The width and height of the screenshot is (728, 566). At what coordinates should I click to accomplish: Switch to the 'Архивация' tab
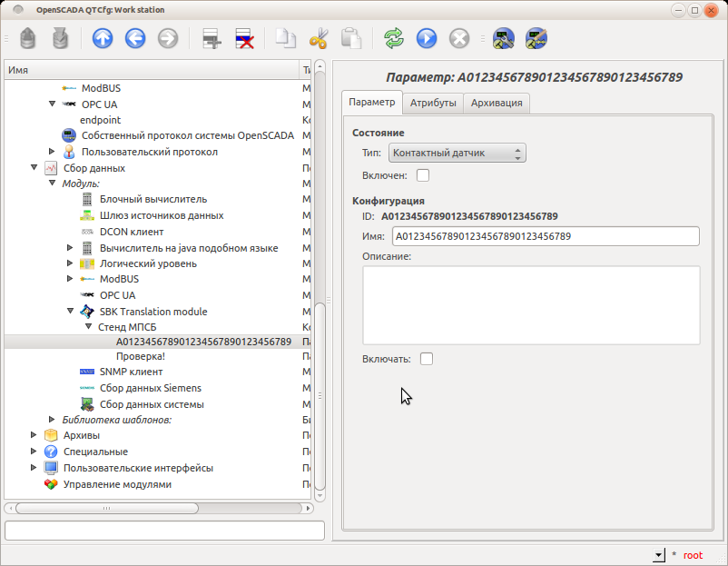[497, 104]
